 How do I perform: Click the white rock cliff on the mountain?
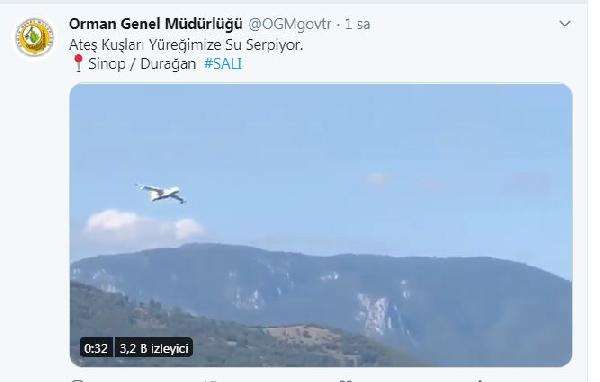[374, 314]
